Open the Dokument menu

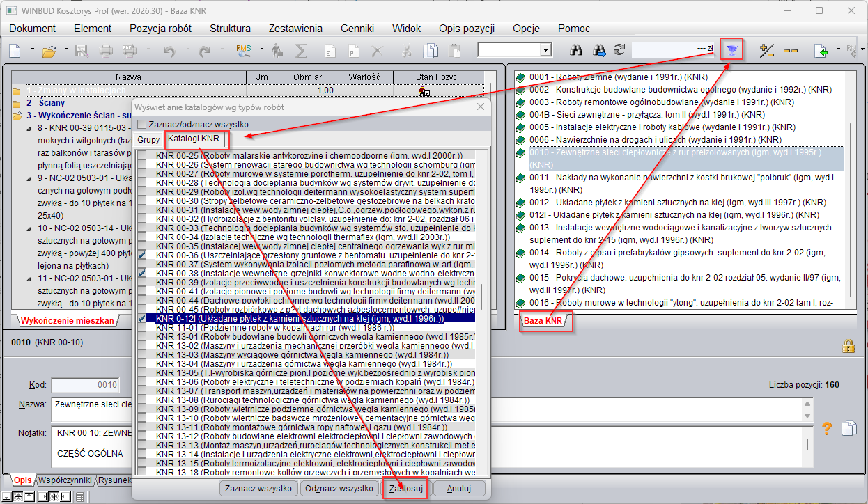point(33,29)
